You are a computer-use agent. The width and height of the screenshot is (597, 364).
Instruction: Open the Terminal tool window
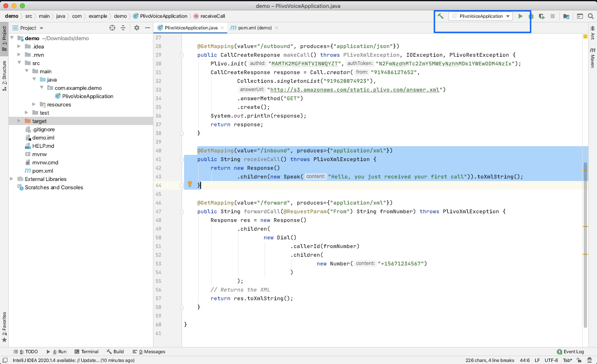86,352
